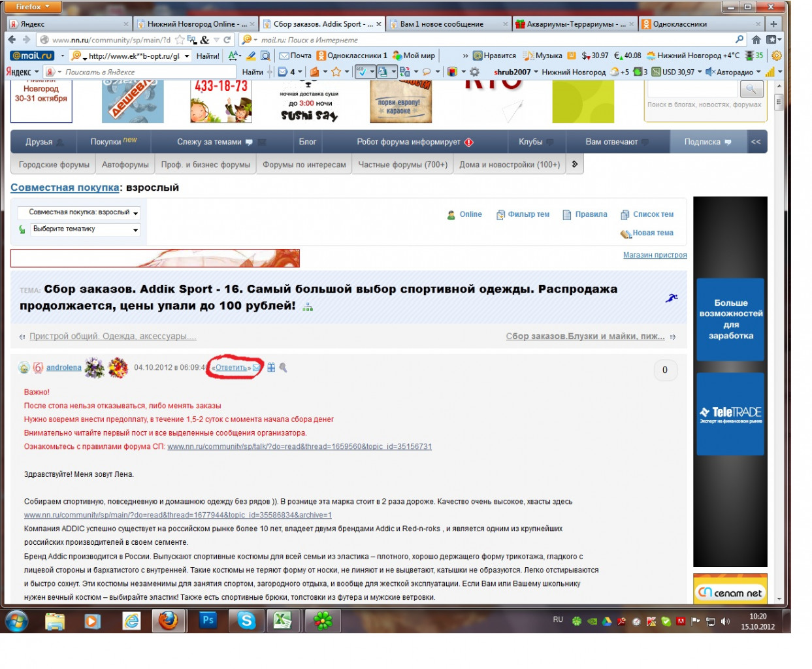Image resolution: width=812 pixels, height=669 pixels.
Task: Open the Аквариумы-Террариумы tab
Action: [575, 24]
